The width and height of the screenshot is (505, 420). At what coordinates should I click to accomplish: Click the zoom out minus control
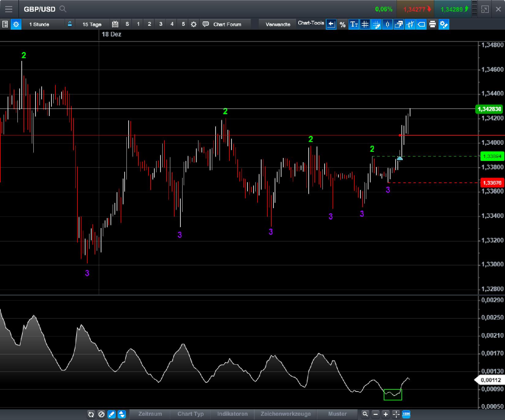point(376,414)
